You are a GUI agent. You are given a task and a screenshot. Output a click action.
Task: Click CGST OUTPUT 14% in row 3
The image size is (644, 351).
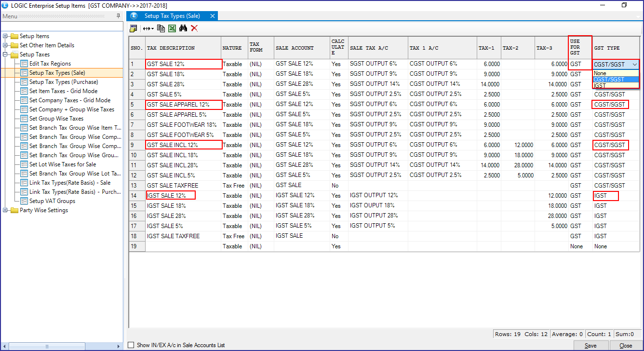[x=443, y=84]
